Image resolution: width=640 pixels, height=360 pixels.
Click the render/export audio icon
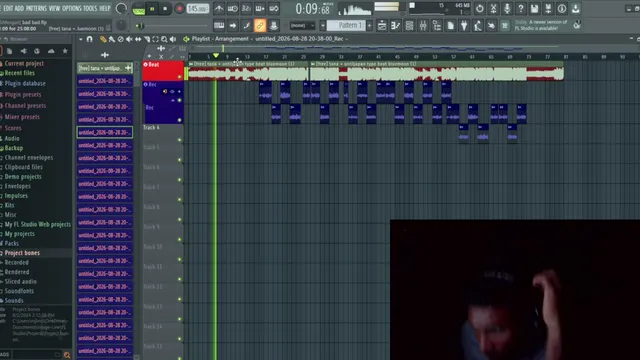[548, 8]
